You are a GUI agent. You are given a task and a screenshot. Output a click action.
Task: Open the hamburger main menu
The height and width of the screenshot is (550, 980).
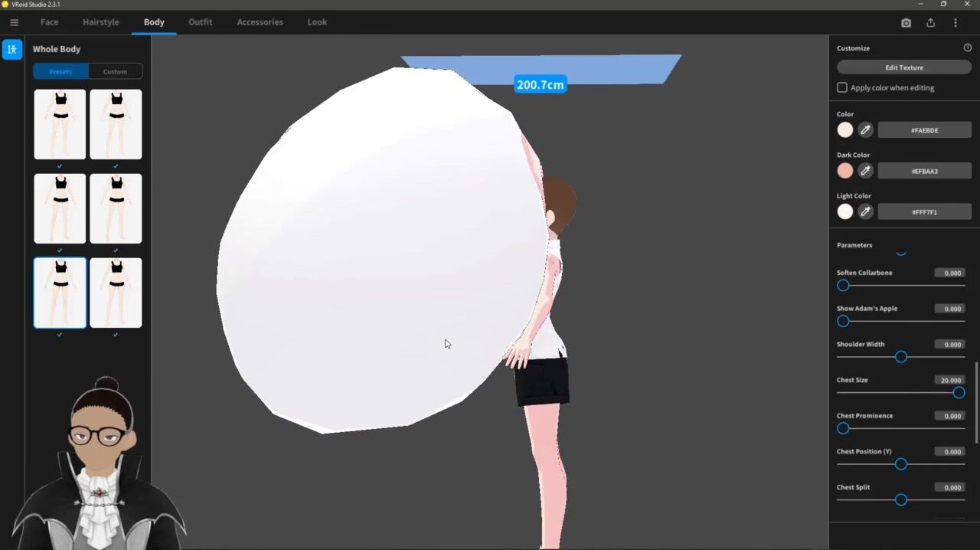point(14,22)
